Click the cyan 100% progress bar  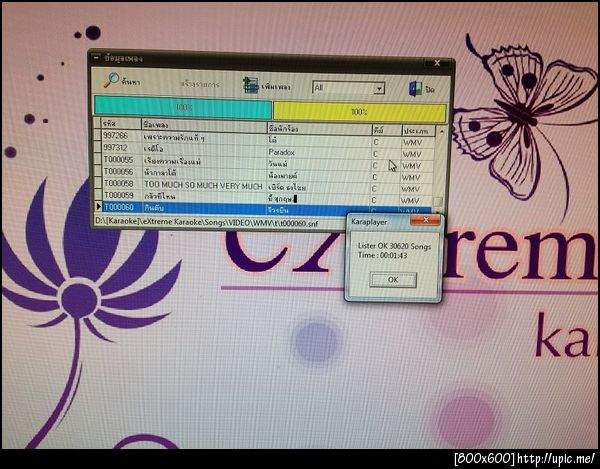pos(183,107)
